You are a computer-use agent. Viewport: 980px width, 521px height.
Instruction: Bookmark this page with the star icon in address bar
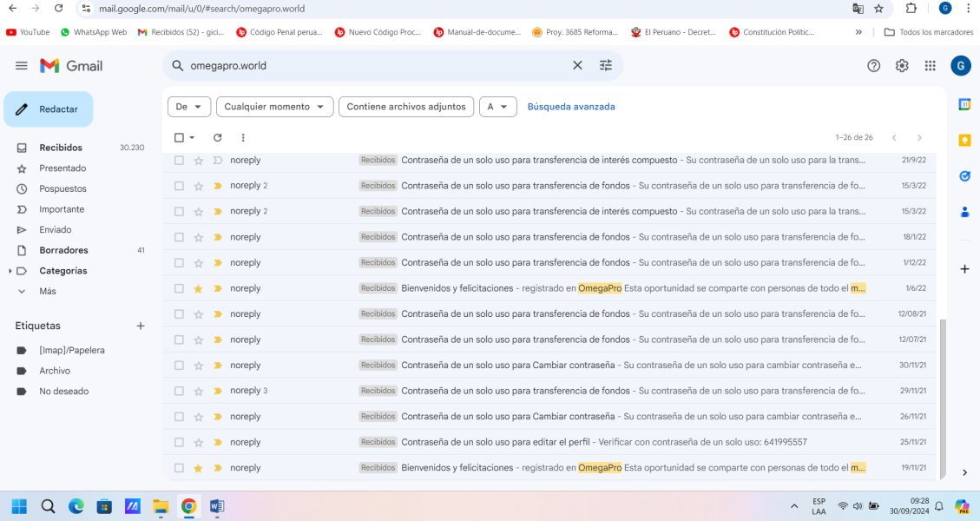878,9
